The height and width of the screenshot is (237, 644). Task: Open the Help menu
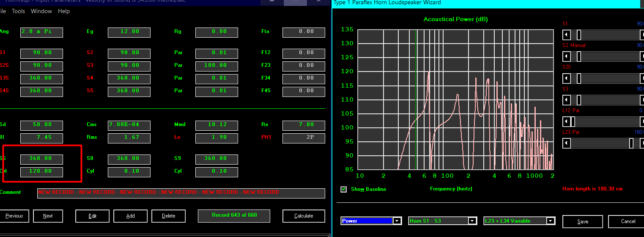point(64,11)
